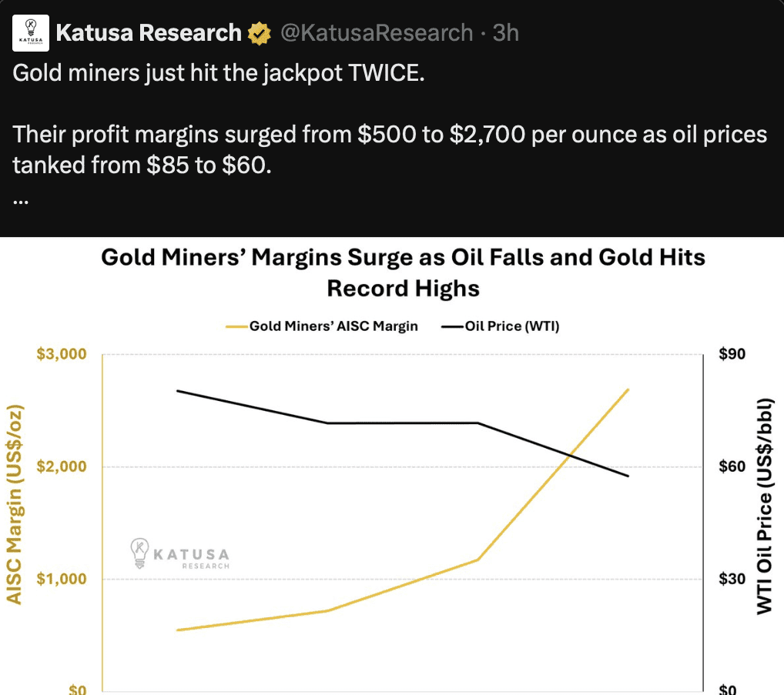784x695 pixels.
Task: Click the @KatusaResearch handle
Action: coord(376,33)
